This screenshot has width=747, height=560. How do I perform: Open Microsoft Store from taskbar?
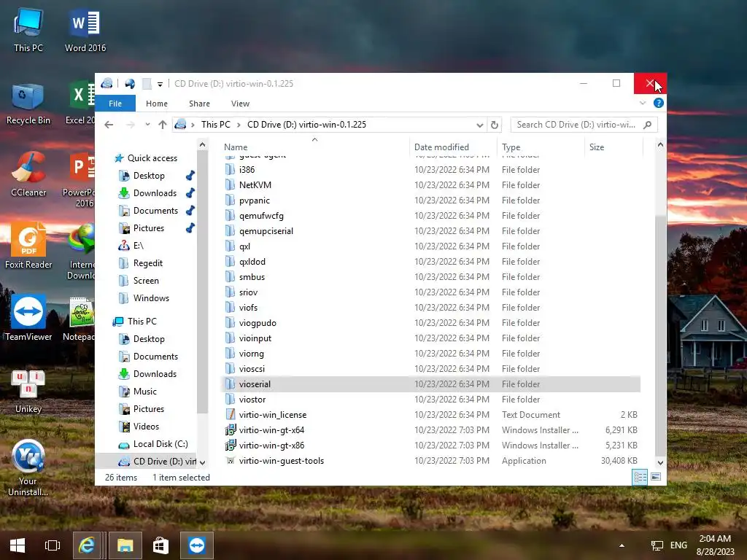coord(160,545)
